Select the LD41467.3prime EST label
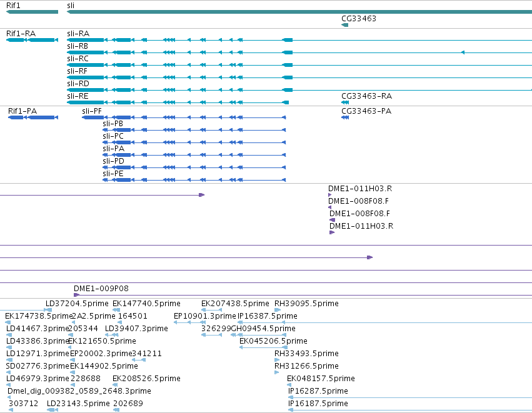This screenshot has width=532, height=413. 38,329
